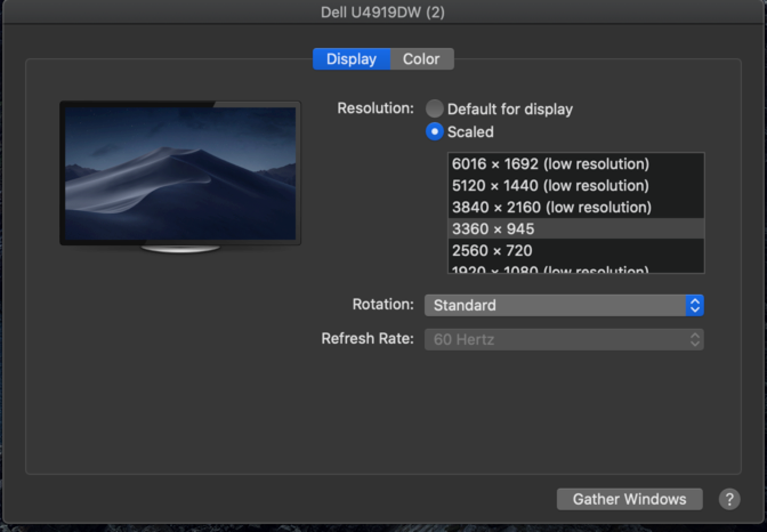Switch to the Color tab
The height and width of the screenshot is (532, 767).
click(422, 59)
